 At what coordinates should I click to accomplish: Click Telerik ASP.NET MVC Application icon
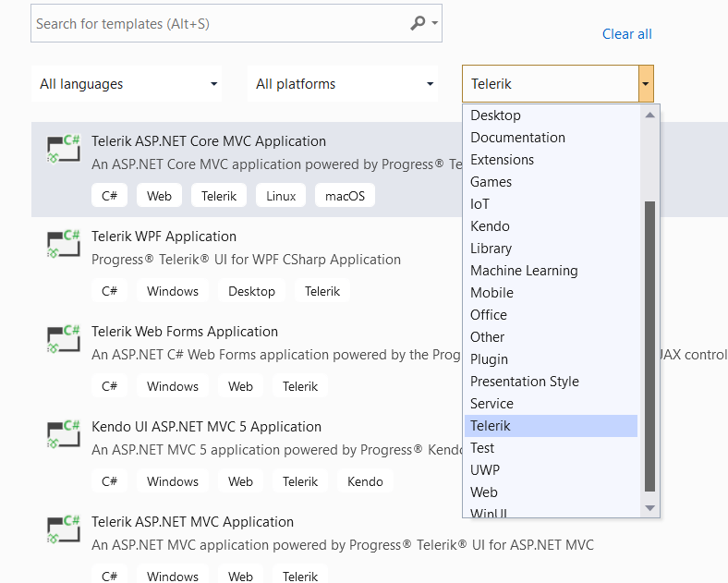click(x=63, y=528)
